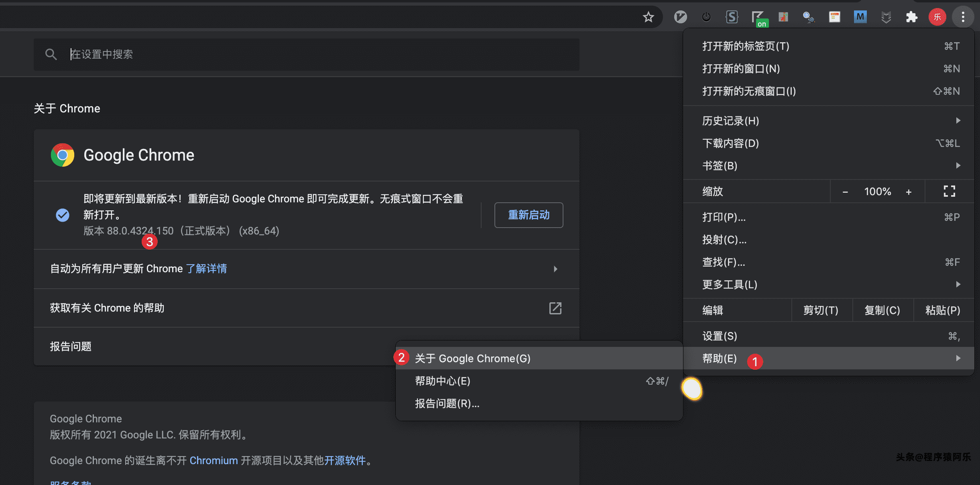Choose 报告问题(R)... submenu item
980x485 pixels.
(539, 403)
